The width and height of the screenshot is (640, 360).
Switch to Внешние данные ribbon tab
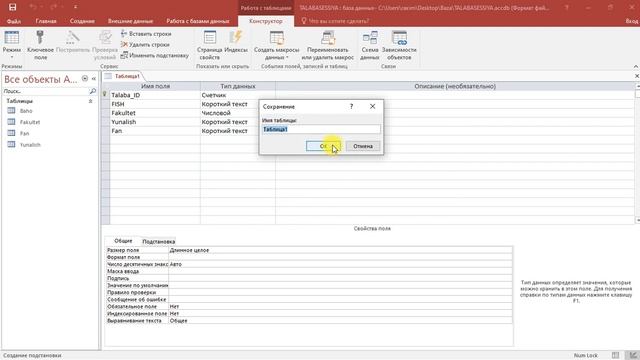130,21
